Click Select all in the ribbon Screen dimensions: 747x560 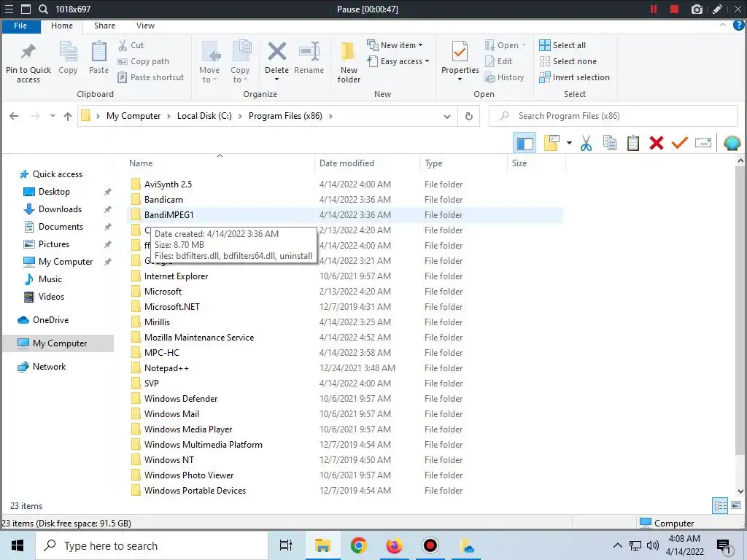[562, 45]
